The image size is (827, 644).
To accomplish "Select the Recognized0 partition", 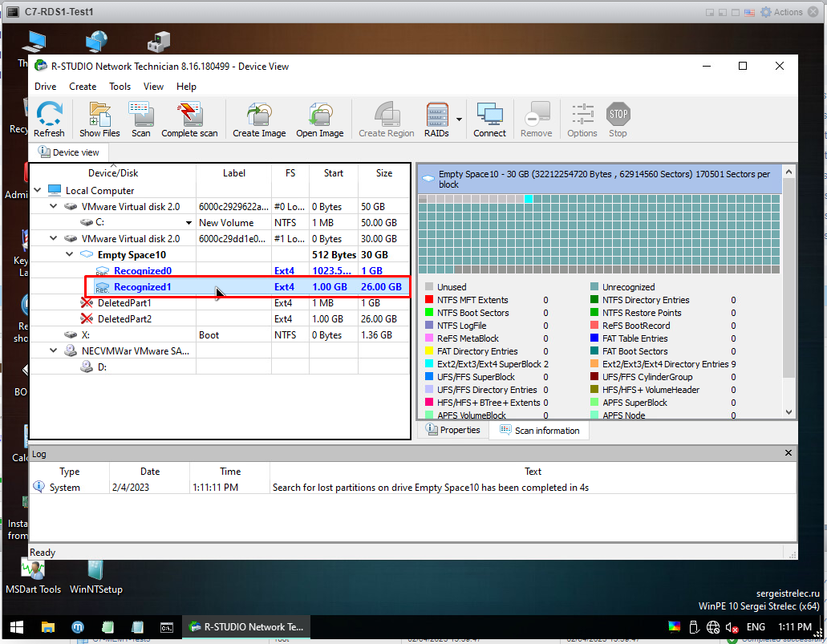I will click(x=142, y=271).
